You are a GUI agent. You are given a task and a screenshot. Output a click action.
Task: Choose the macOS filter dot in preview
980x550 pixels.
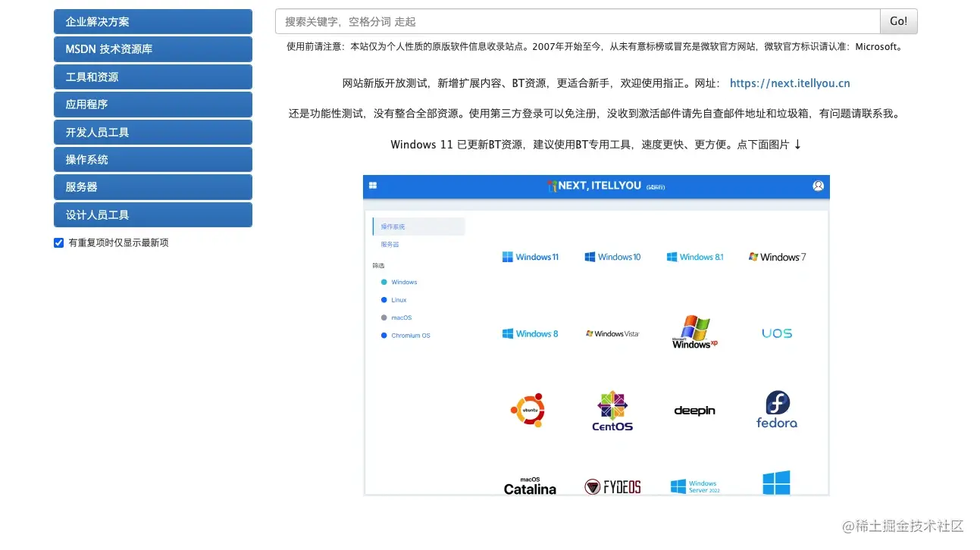click(384, 317)
